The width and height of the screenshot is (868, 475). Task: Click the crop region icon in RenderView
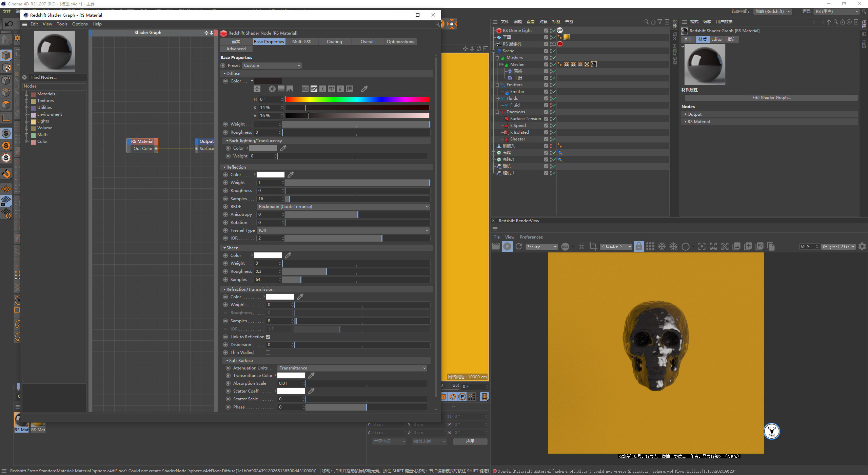pos(593,247)
